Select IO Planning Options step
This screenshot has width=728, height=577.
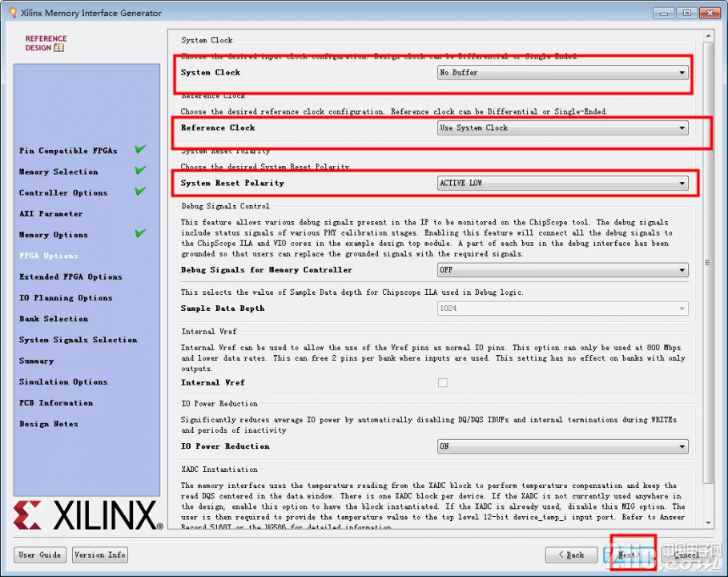click(66, 298)
